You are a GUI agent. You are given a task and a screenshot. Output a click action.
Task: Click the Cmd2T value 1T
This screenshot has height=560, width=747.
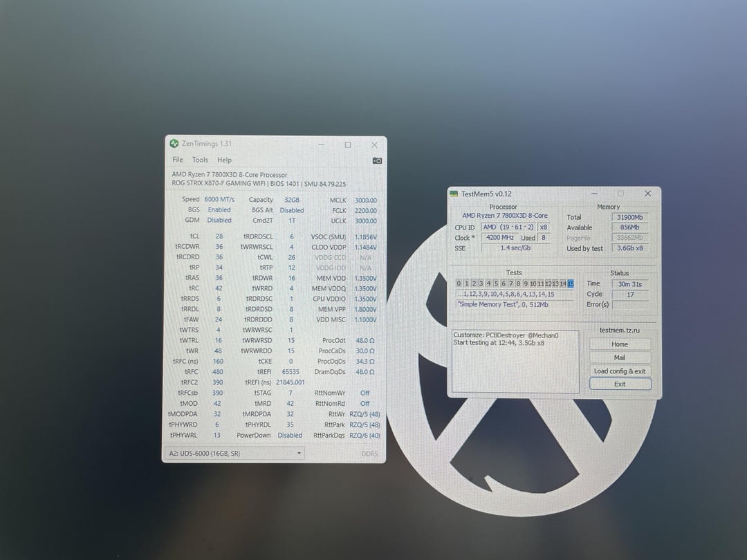coord(292,221)
